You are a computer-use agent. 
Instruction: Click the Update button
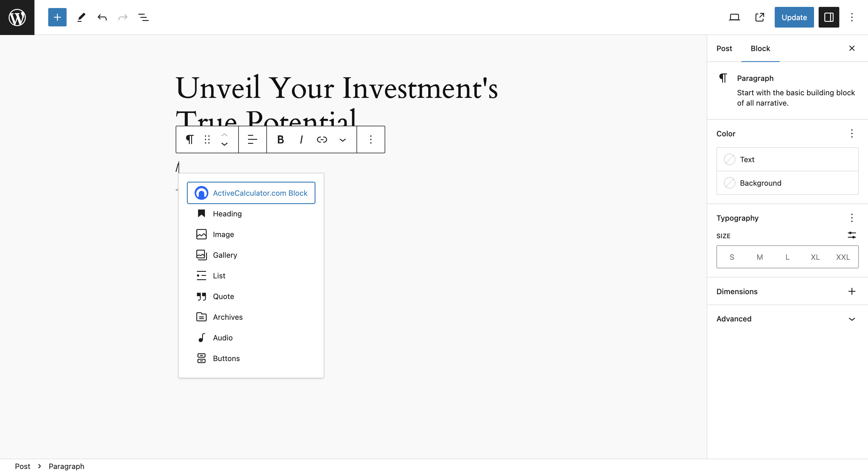pyautogui.click(x=794, y=17)
